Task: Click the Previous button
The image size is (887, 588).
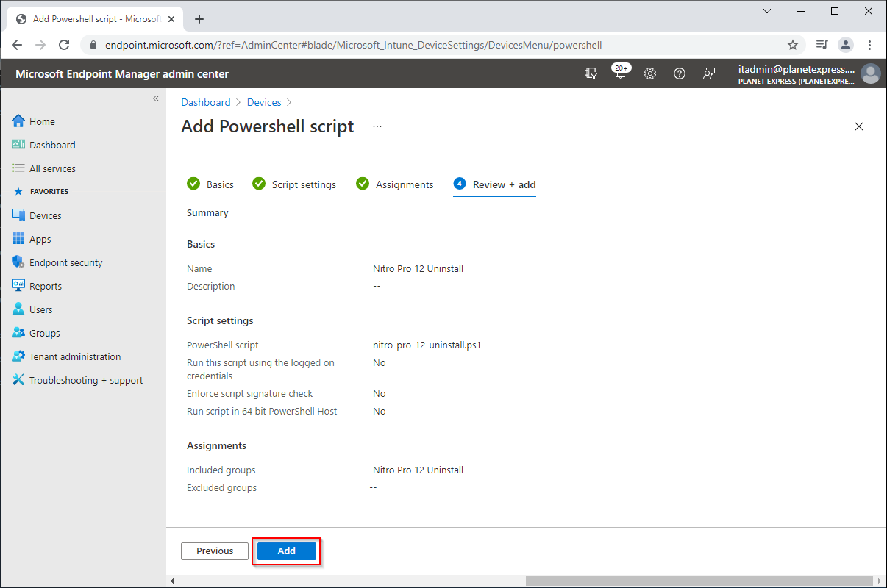Action: [x=215, y=551]
